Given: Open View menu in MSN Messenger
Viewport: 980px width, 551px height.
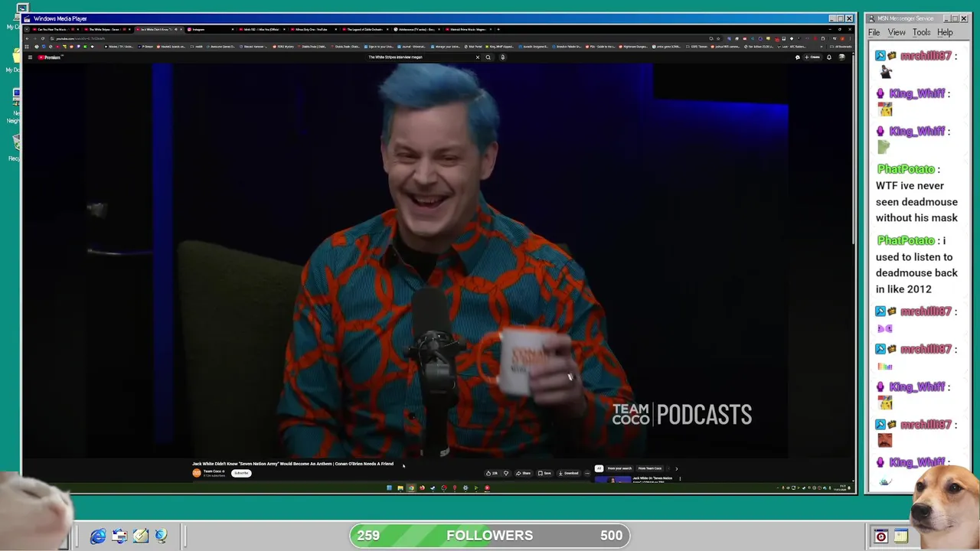Looking at the screenshot, I should click(897, 33).
